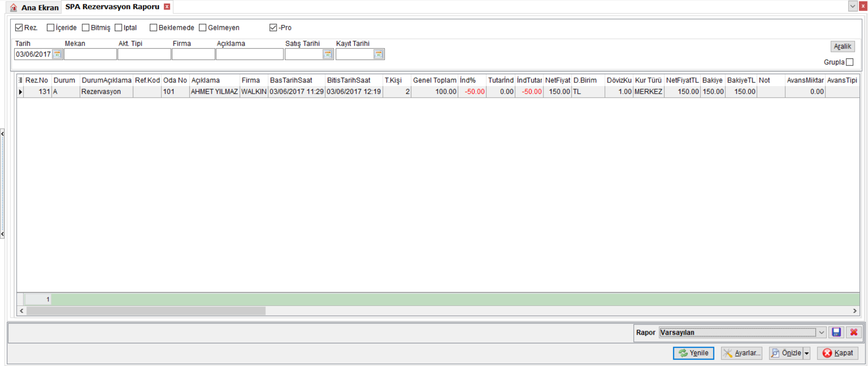Select the -50.00 İnd% cell
868x366 pixels.
click(472, 92)
